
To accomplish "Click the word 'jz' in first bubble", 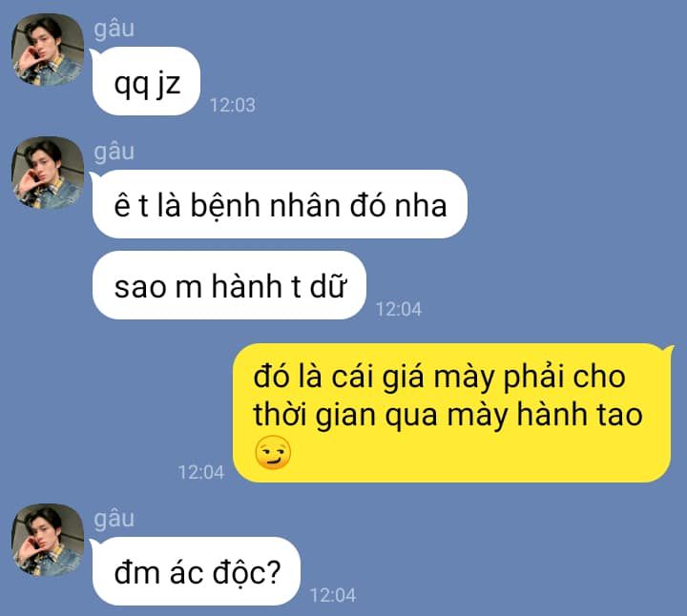I will pos(169,84).
